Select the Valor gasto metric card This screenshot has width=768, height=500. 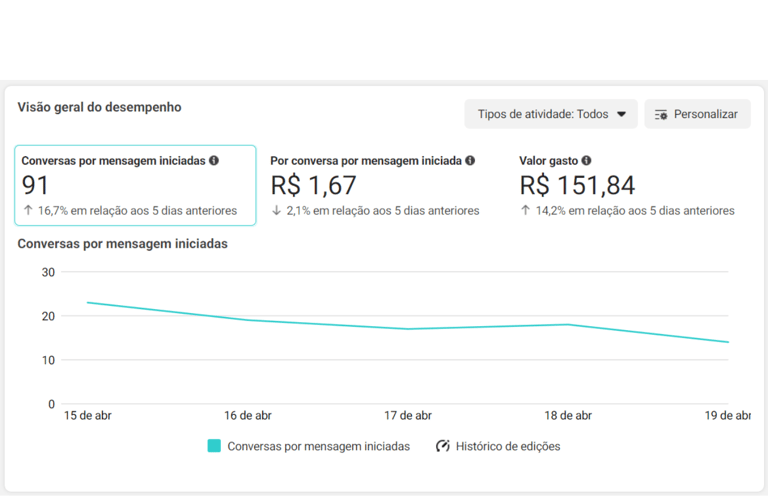627,185
